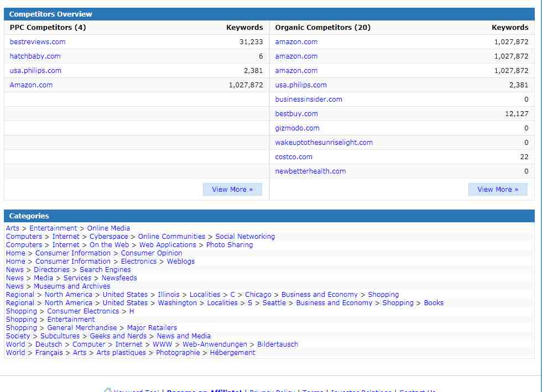
Task: Open the Social Networking category
Action: pyautogui.click(x=245, y=237)
